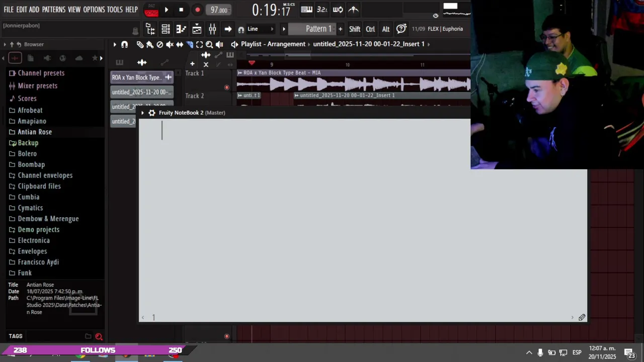Image resolution: width=644 pixels, height=362 pixels.
Task: Open the PATTERNS menu
Action: (53, 10)
